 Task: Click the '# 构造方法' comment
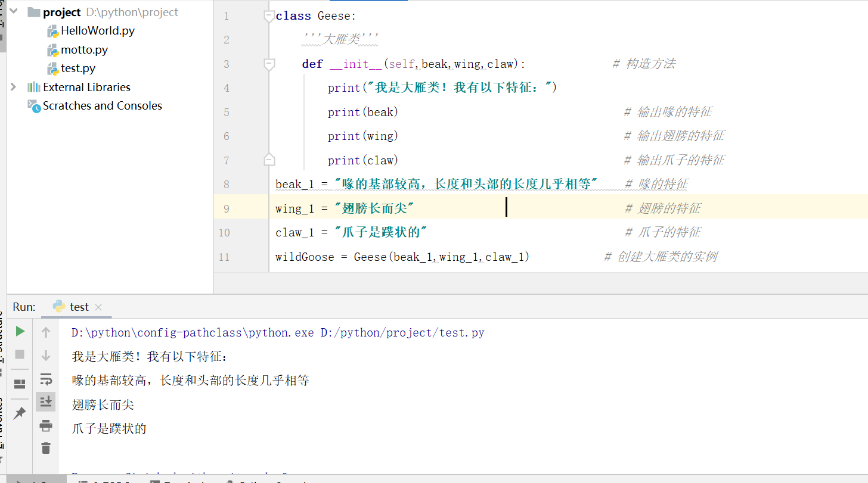644,64
